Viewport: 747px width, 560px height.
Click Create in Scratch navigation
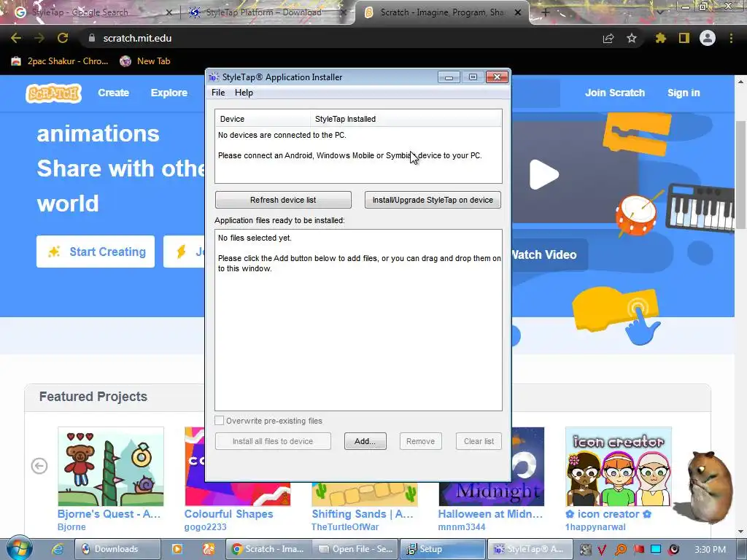(x=113, y=93)
